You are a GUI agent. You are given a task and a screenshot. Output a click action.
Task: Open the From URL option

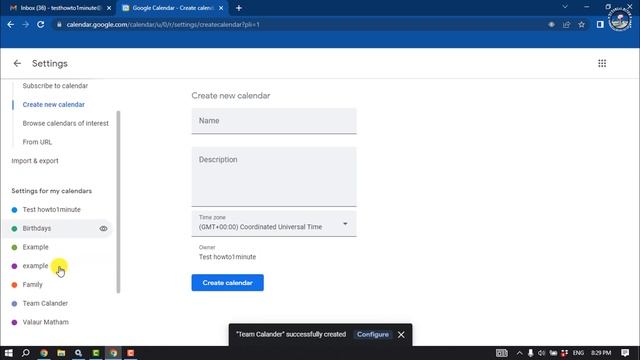[37, 142]
